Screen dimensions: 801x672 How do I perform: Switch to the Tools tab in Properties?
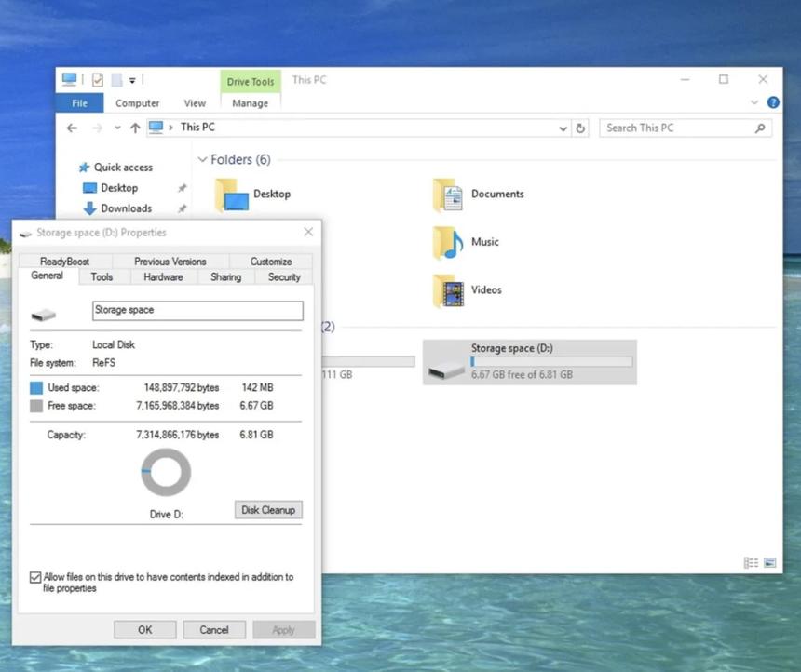(102, 276)
